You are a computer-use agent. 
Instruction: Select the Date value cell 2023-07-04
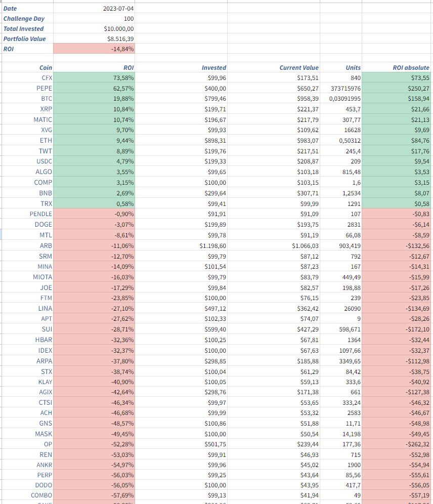94,9
